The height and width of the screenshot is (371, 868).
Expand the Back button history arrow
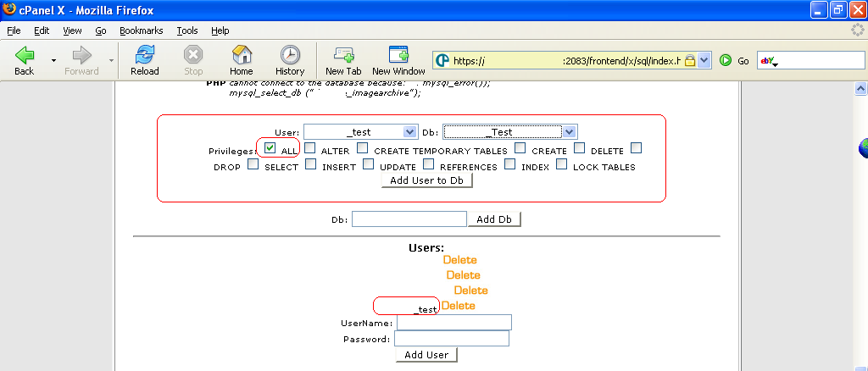click(53, 60)
